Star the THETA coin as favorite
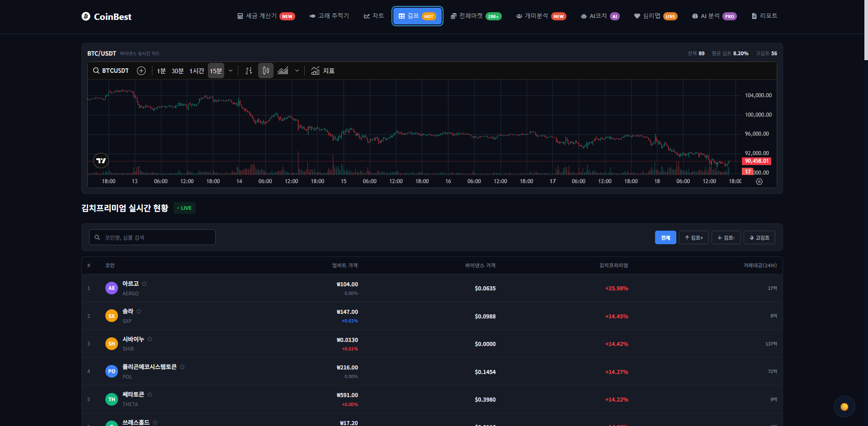The image size is (868, 426). pyautogui.click(x=150, y=394)
